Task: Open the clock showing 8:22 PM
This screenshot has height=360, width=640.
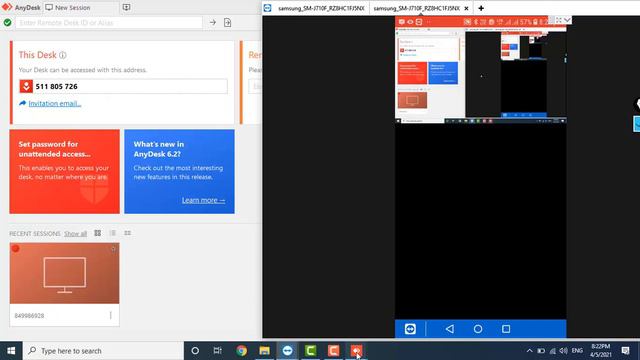Action: point(600,351)
